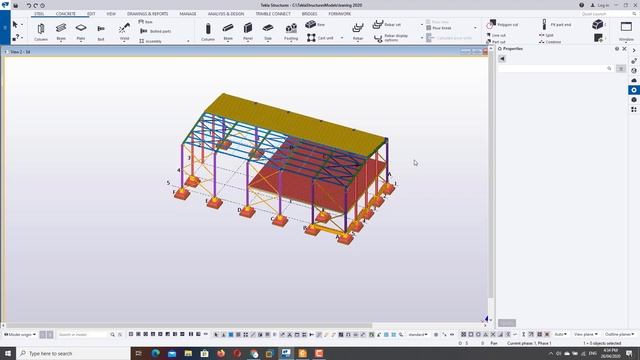This screenshot has height=360, width=640.
Task: Click the Combine tool
Action: (x=550, y=42)
